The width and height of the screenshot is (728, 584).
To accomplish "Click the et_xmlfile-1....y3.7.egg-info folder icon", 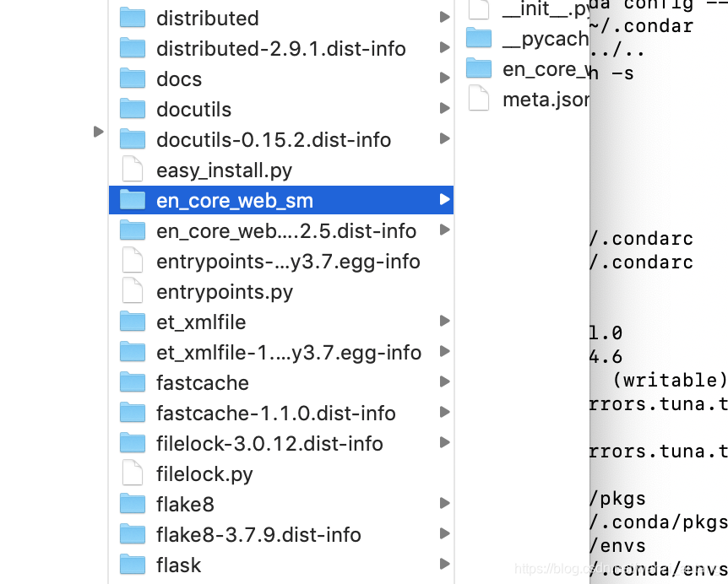I will tap(133, 352).
